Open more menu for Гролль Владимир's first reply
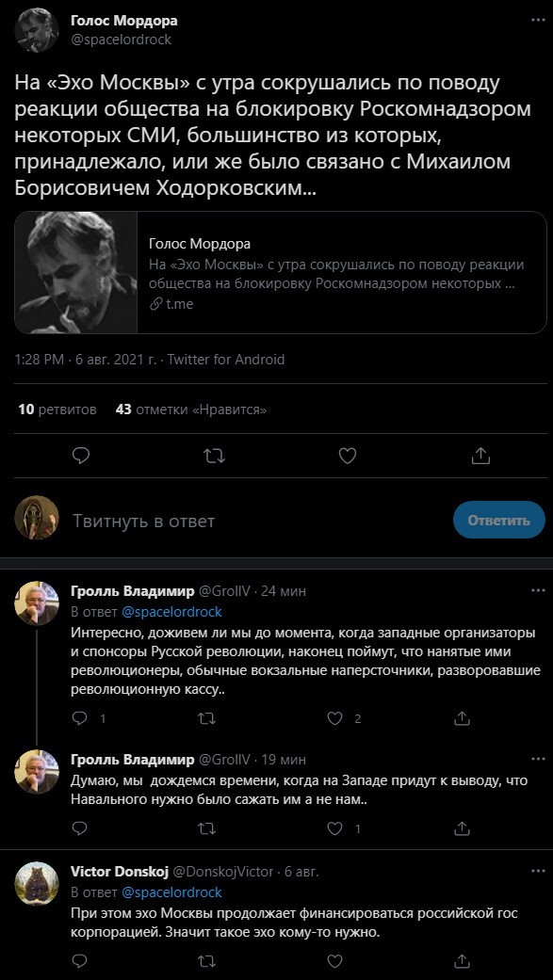The height and width of the screenshot is (980, 553). 538,590
